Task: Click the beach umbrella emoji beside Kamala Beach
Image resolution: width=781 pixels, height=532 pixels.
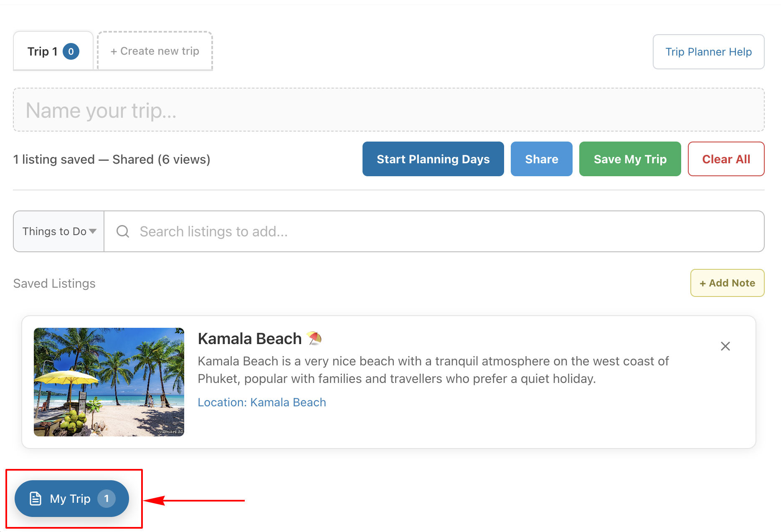Action: click(314, 338)
